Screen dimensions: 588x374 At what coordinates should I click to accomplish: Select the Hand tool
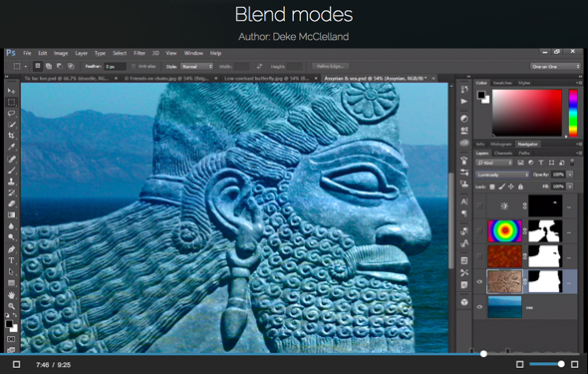click(11, 295)
